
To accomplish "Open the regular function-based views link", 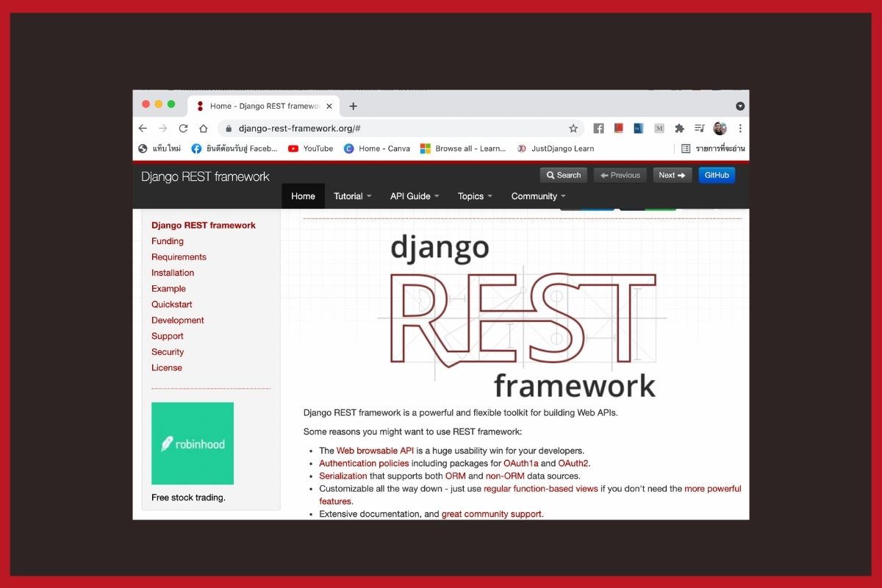I will [x=541, y=489].
